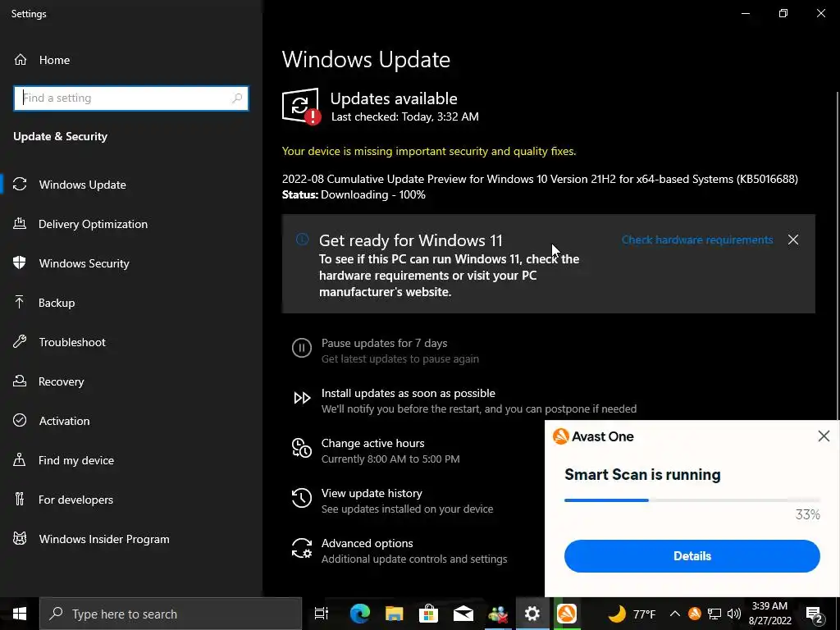Click the 77°F weather widget on taskbar

click(x=632, y=614)
